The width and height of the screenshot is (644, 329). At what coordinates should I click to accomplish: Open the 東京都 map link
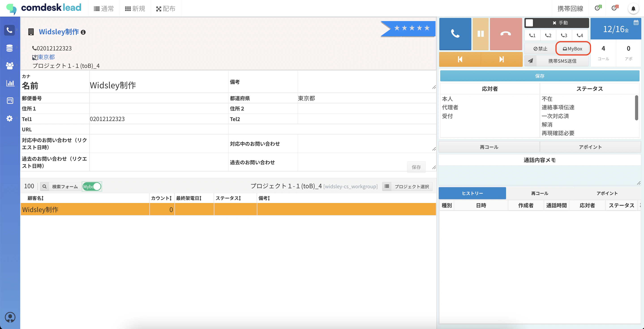pos(46,57)
